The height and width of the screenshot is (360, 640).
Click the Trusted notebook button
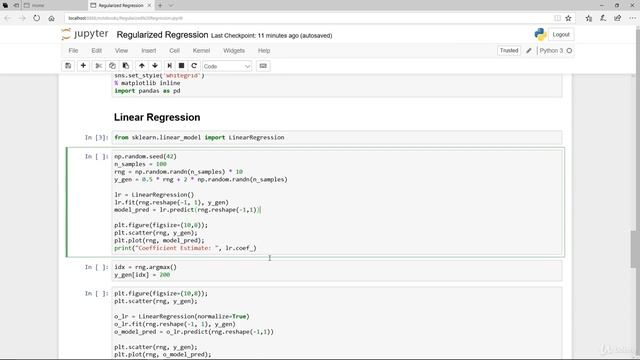(509, 51)
